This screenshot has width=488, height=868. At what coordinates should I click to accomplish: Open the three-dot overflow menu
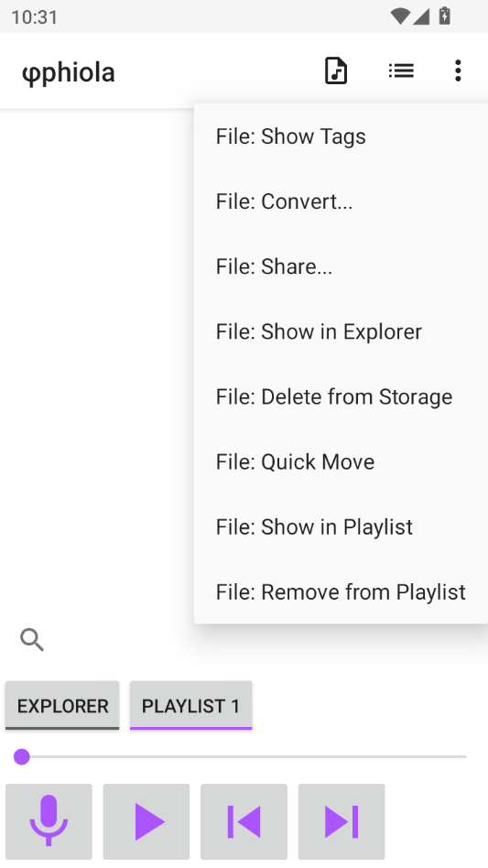[458, 71]
